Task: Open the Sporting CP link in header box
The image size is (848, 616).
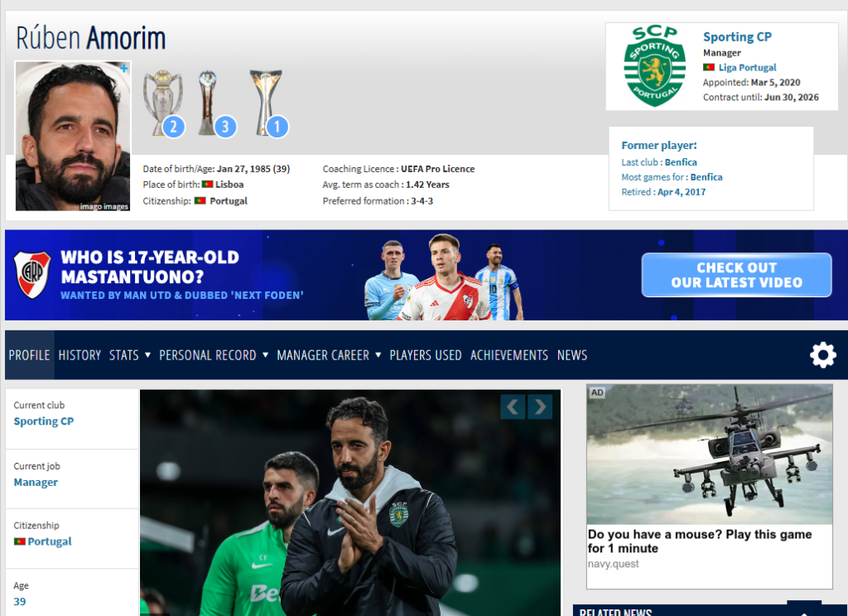Action: click(737, 36)
